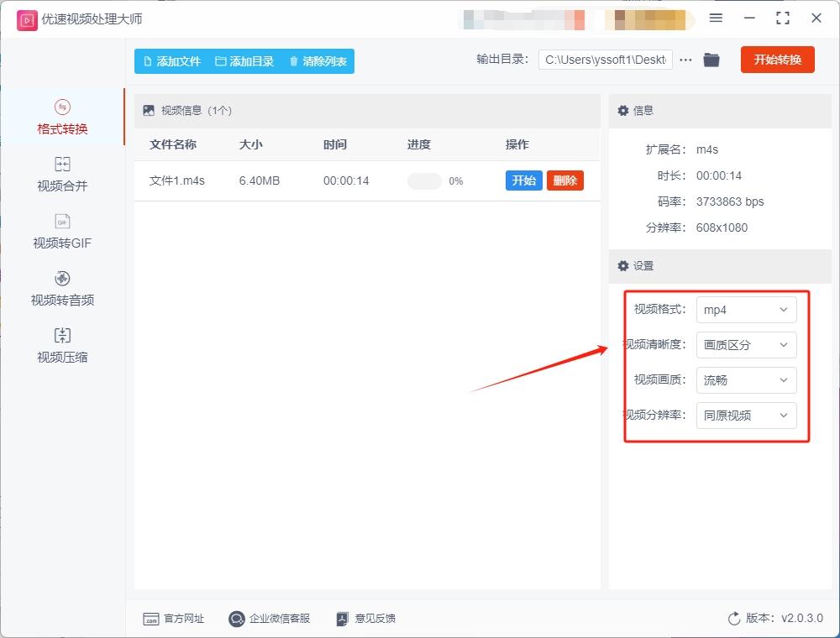Open the 视频合并 (video merge) tool
The width and height of the screenshot is (840, 638).
61,175
